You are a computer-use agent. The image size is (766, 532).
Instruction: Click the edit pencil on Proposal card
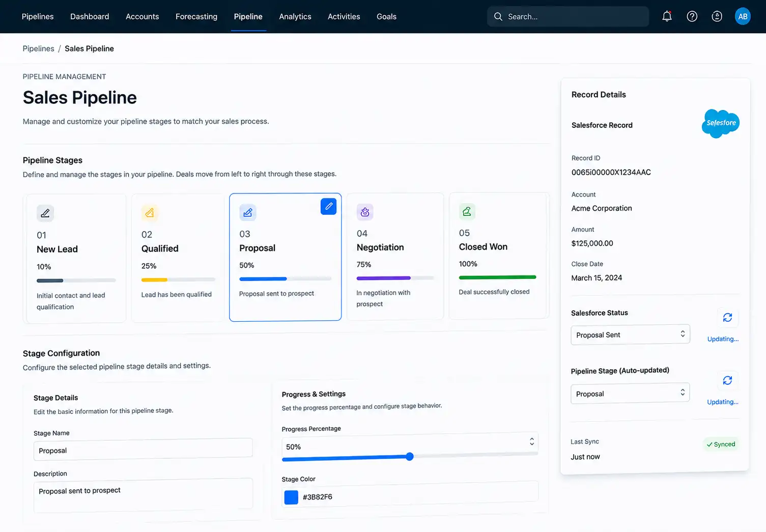(x=329, y=206)
